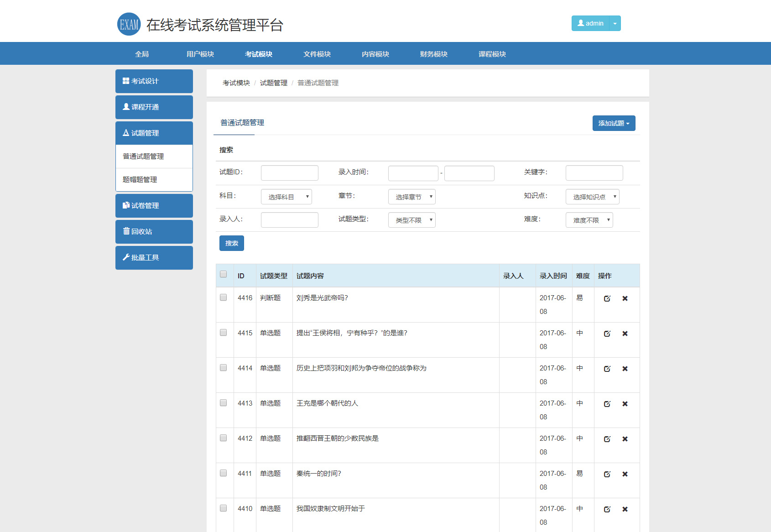Edit question 4416 using its pencil icon
Image resolution: width=771 pixels, height=532 pixels.
[607, 298]
